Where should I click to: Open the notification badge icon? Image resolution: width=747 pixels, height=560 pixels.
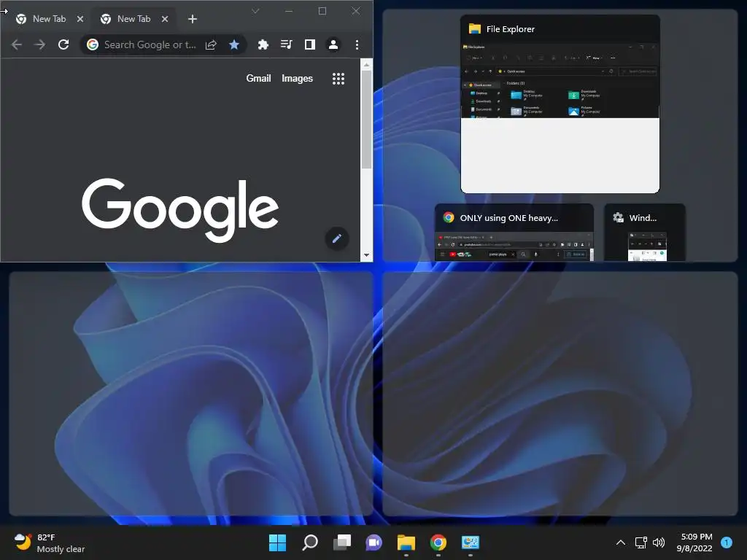click(727, 542)
